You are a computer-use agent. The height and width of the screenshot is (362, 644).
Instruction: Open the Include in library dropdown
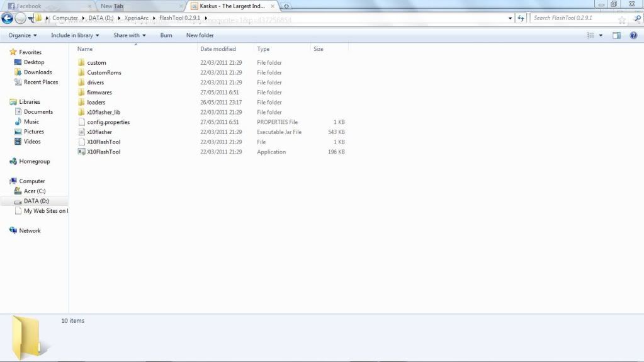75,35
